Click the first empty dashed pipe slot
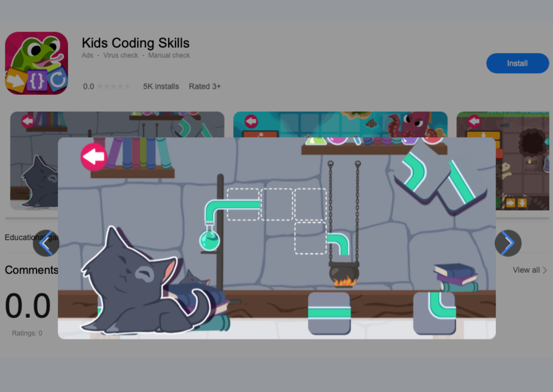 click(243, 204)
